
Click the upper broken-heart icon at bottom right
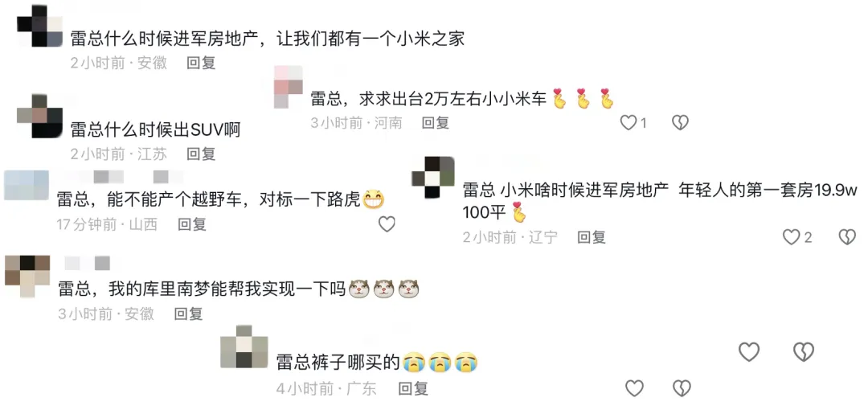coord(804,351)
